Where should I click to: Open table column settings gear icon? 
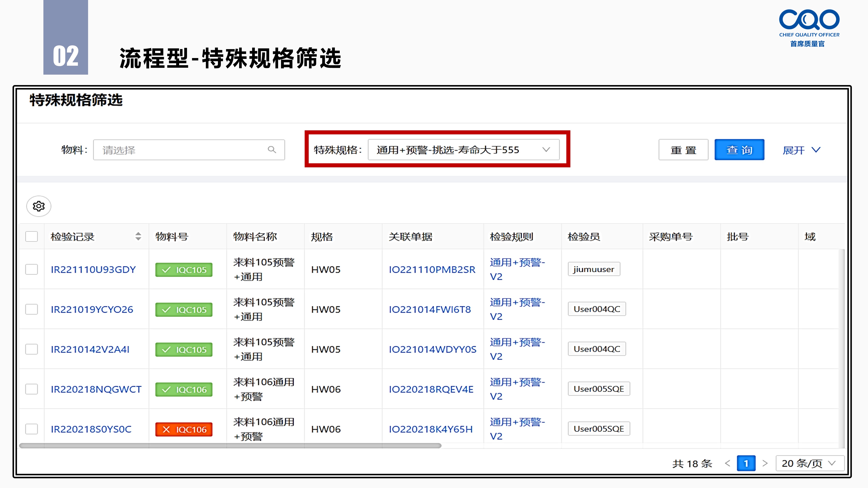point(39,206)
